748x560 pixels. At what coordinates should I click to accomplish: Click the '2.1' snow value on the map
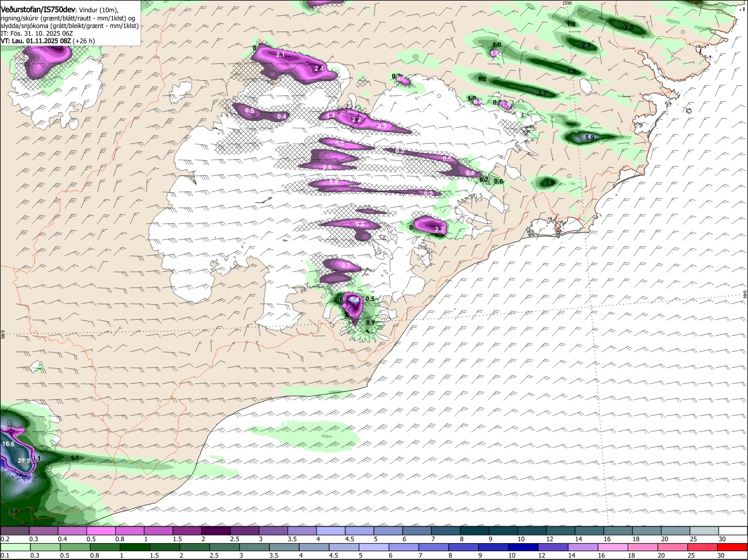pyautogui.click(x=280, y=54)
